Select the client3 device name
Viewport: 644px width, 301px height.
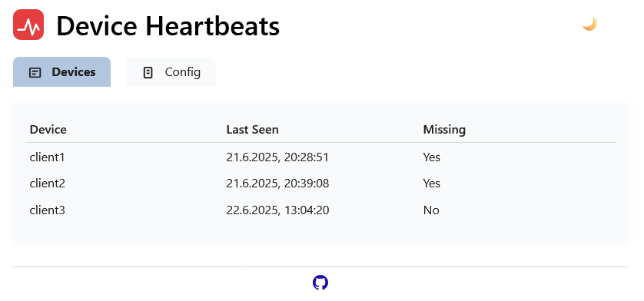47,210
